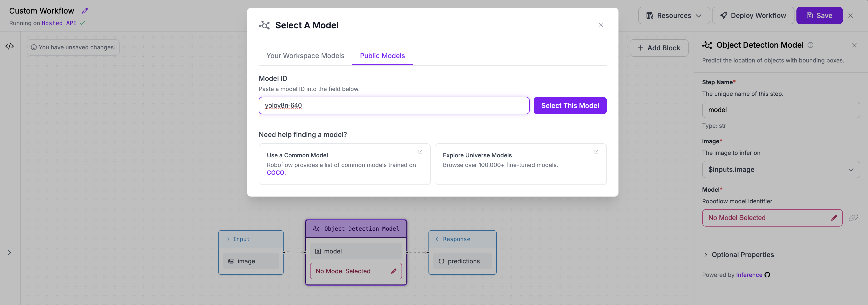Click the Deploy Workflow button

click(x=753, y=15)
